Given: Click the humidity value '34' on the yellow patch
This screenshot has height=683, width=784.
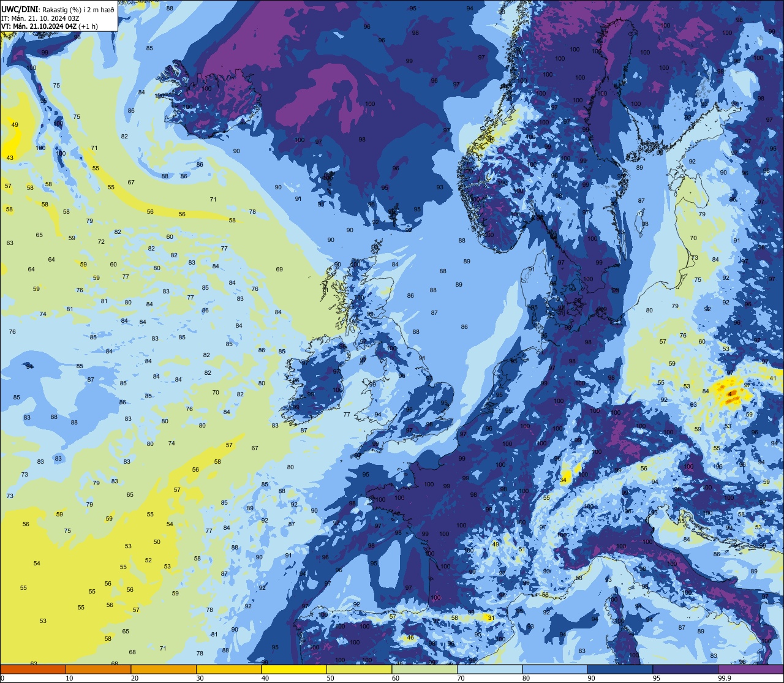Looking at the screenshot, I should click(563, 480).
